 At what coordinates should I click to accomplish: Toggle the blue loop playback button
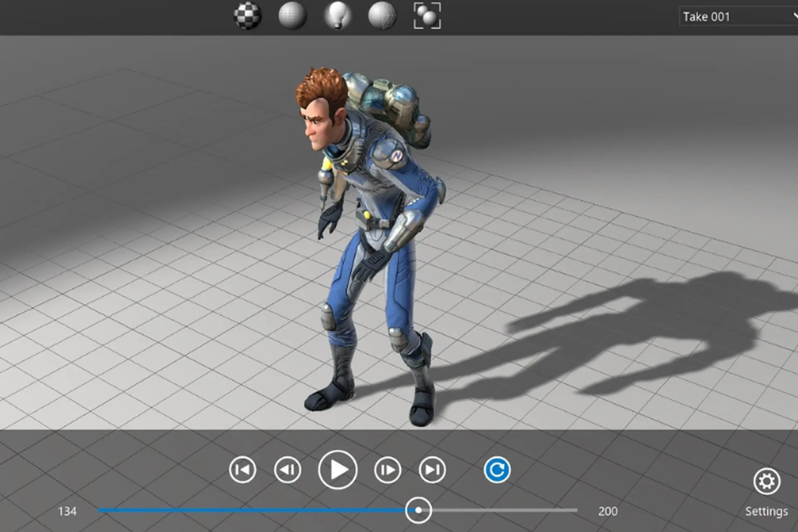pyautogui.click(x=497, y=470)
